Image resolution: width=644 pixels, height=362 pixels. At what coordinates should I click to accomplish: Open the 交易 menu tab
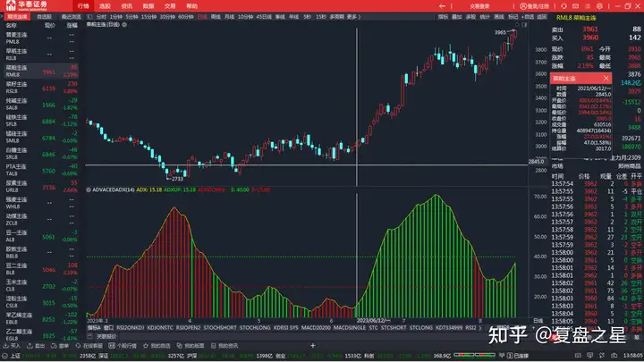coord(170,6)
